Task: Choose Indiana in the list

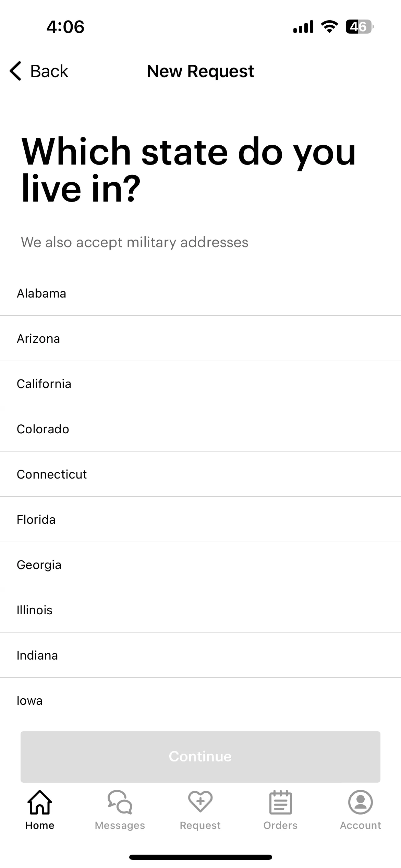Action: click(x=200, y=655)
